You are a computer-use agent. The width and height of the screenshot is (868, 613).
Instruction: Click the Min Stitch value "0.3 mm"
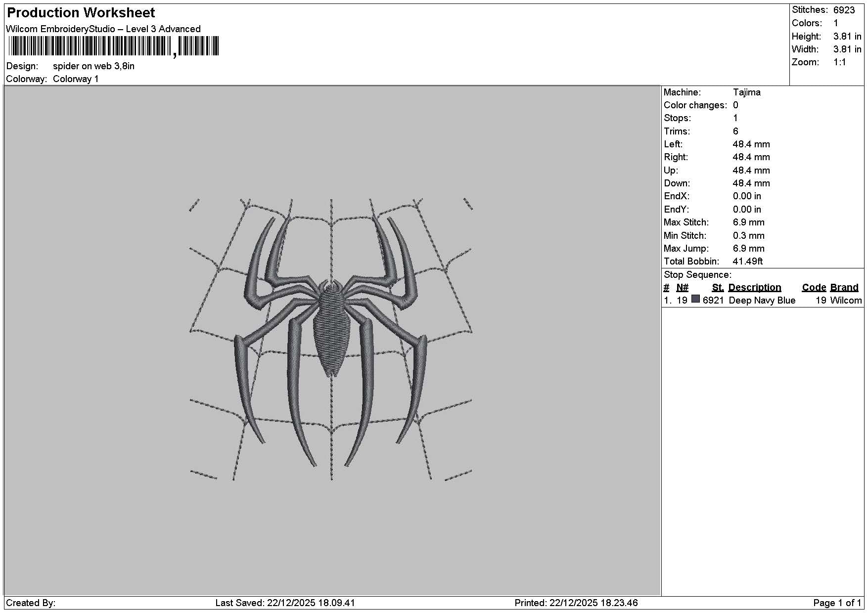click(748, 236)
